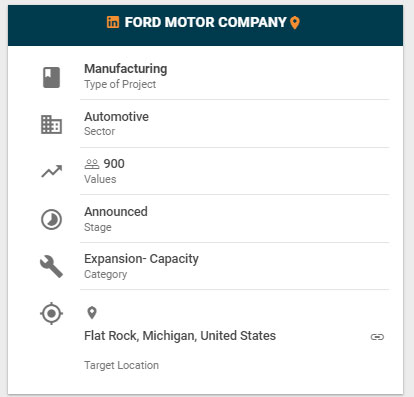Image resolution: width=414 pixels, height=397 pixels.
Task: Click the book icon for Type of Project
Action: 51,77
